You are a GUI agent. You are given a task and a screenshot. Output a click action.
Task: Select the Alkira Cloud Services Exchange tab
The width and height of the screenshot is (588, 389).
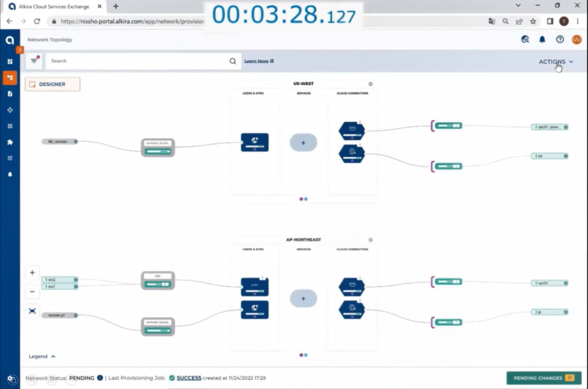[x=54, y=6]
